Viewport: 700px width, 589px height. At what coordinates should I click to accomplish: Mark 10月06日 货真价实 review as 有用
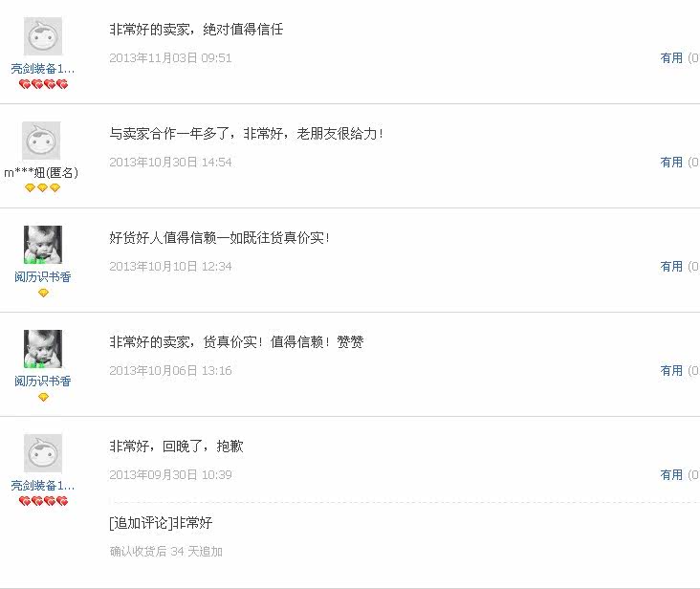point(671,371)
